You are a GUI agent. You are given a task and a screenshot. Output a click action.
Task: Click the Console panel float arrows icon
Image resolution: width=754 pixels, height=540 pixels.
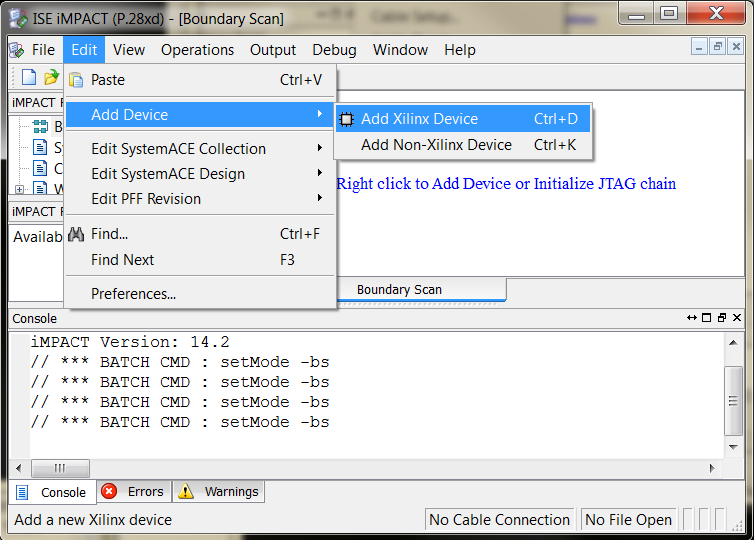691,318
